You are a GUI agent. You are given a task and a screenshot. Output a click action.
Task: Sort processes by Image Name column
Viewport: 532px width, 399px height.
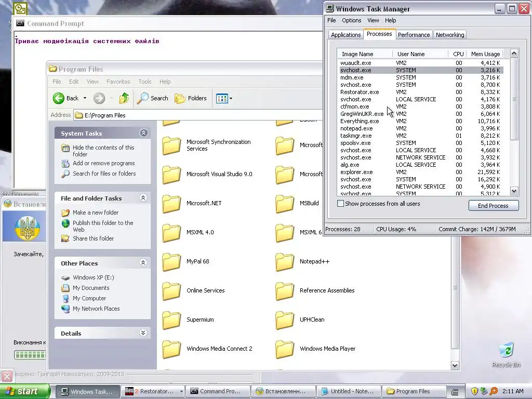pos(365,54)
